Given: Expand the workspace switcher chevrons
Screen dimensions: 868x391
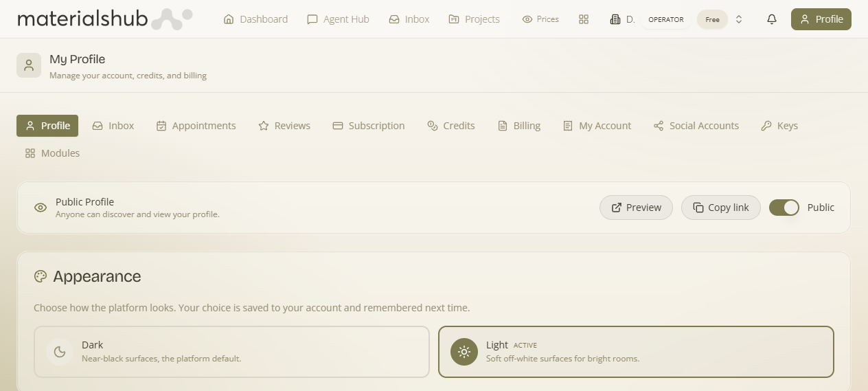Looking at the screenshot, I should (x=739, y=19).
